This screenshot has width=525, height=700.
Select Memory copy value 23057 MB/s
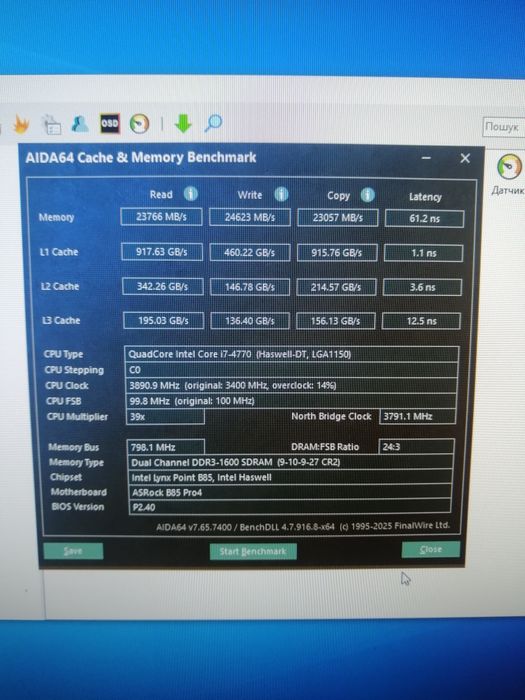(338, 218)
